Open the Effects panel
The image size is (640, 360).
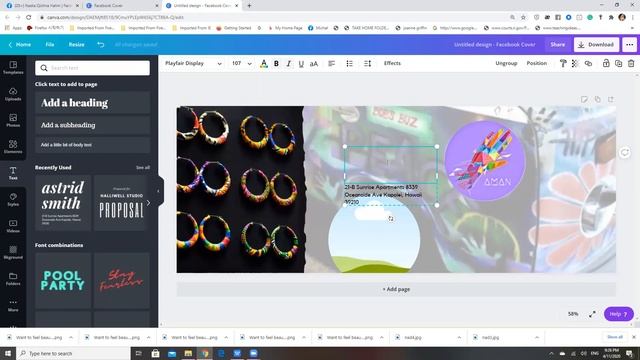(392, 63)
